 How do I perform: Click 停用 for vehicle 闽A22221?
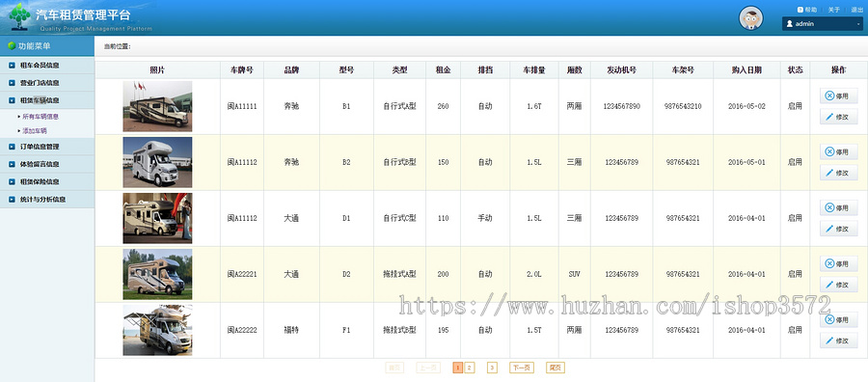[838, 264]
